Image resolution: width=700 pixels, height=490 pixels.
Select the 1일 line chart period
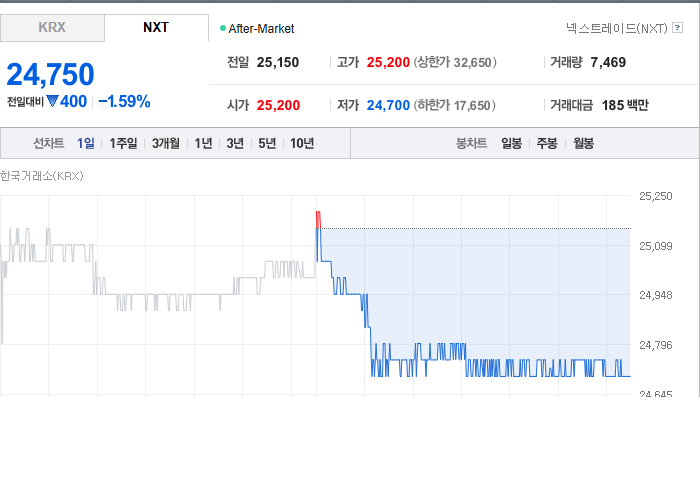pyautogui.click(x=86, y=143)
